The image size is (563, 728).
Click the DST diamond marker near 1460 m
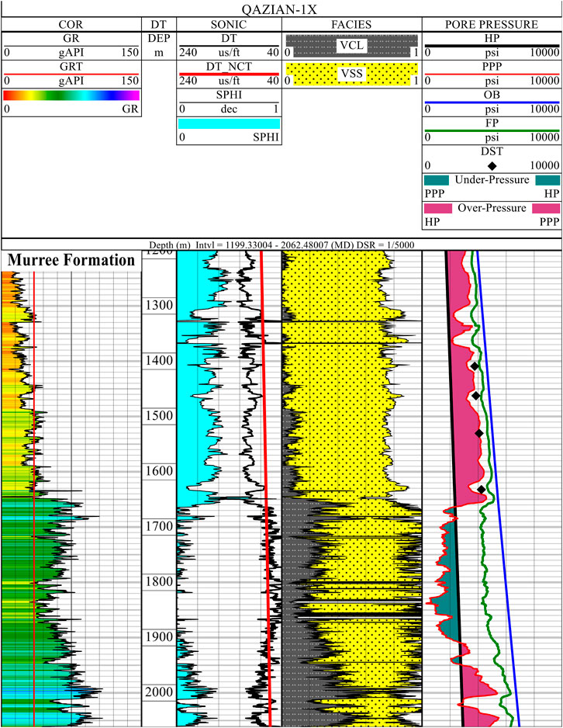pyautogui.click(x=476, y=396)
